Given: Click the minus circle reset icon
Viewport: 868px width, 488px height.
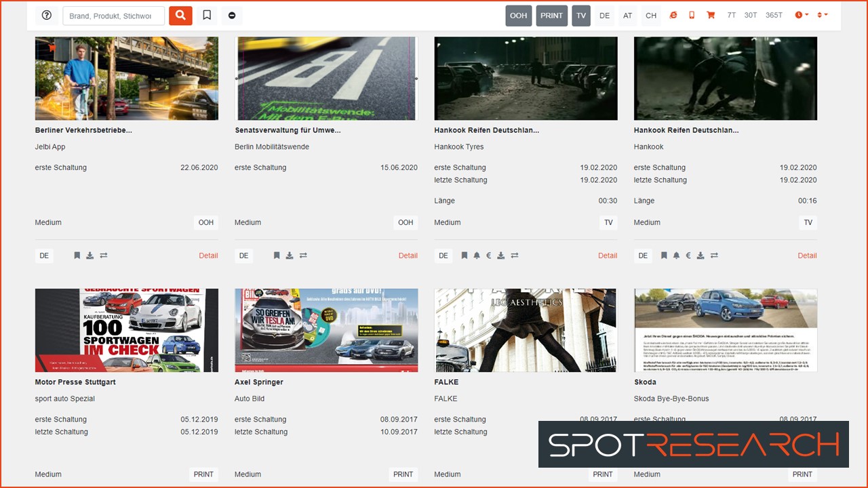Looking at the screenshot, I should [x=232, y=16].
